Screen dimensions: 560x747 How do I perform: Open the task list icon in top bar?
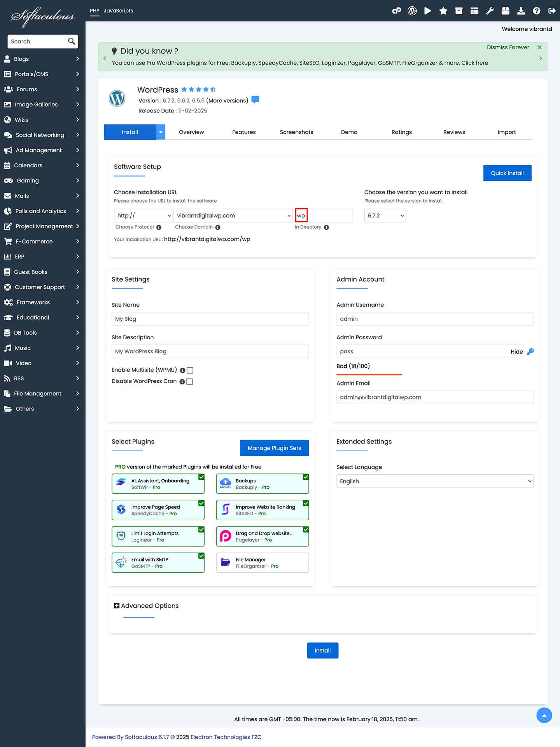coord(474,11)
